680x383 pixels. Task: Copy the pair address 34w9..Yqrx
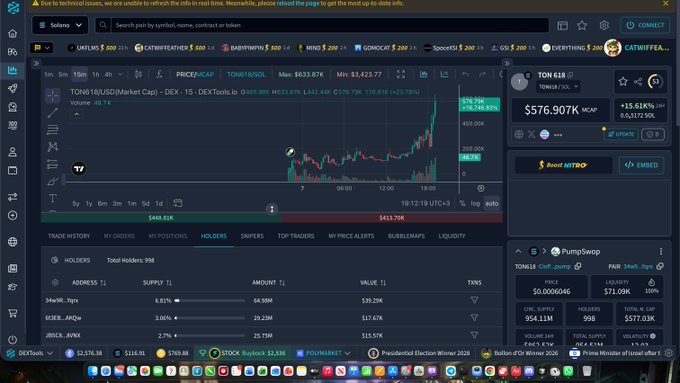point(660,266)
